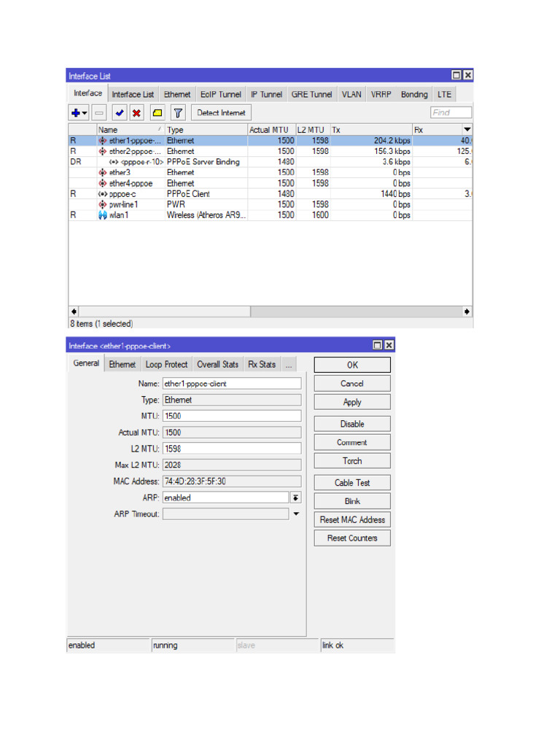Click the Remove (minus) toolbar icon
Screen dimensions: 560x747
click(x=100, y=113)
